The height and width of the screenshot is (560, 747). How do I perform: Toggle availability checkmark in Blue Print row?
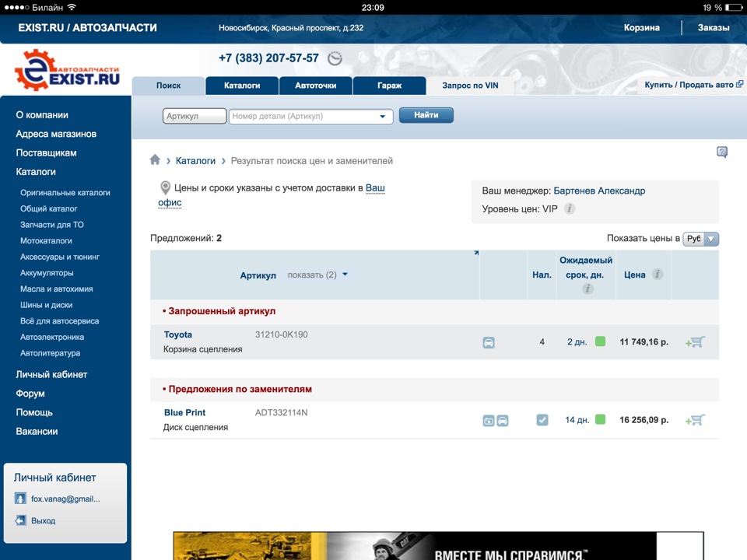coord(542,420)
